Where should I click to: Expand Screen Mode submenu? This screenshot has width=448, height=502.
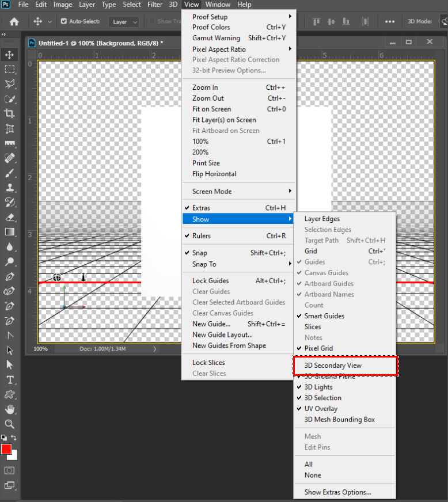point(238,192)
